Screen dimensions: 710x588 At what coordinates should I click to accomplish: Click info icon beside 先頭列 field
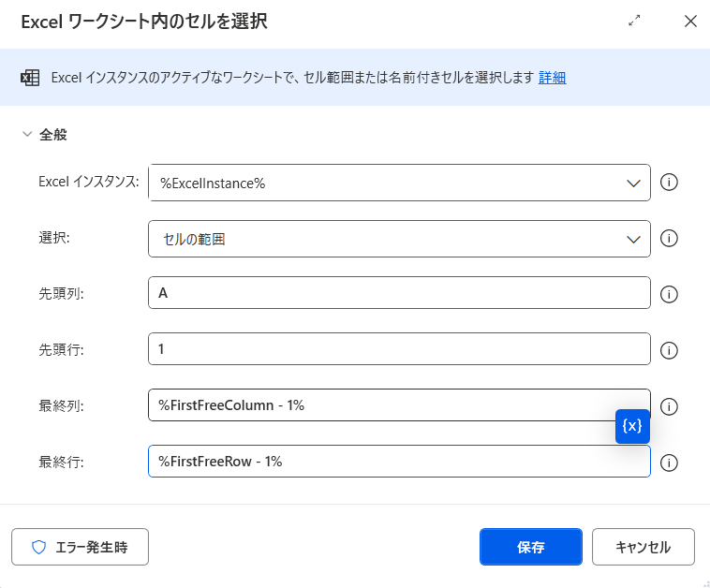click(x=669, y=294)
